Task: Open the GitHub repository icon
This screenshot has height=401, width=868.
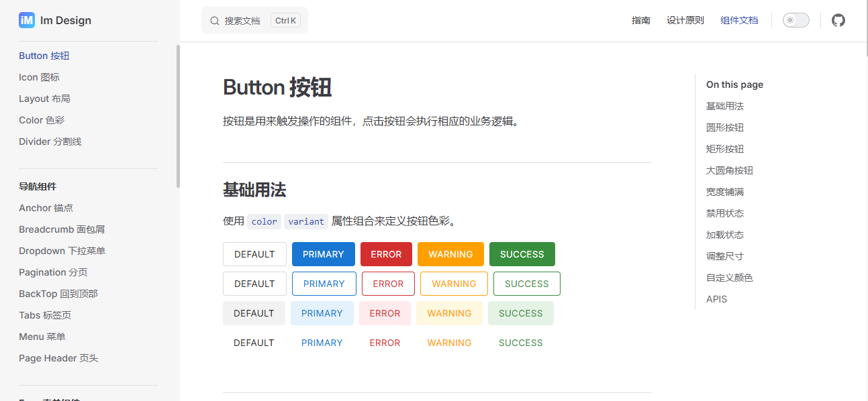Action: [x=838, y=20]
